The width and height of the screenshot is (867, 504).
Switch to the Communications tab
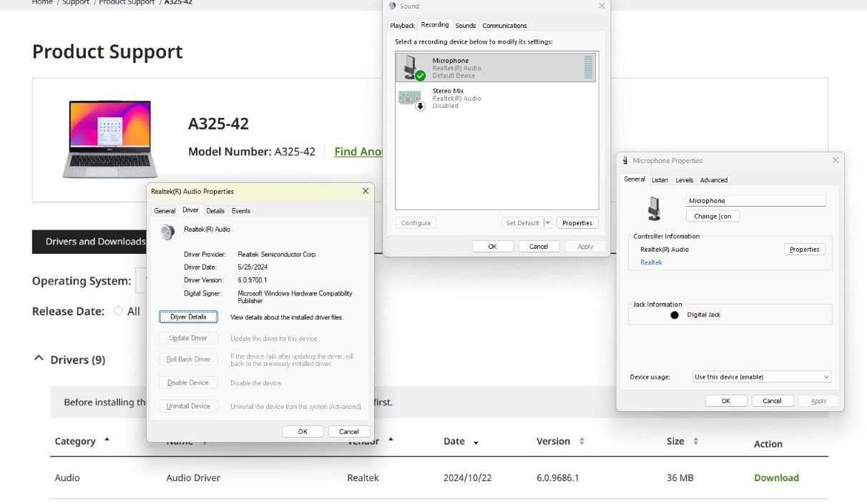coord(504,26)
